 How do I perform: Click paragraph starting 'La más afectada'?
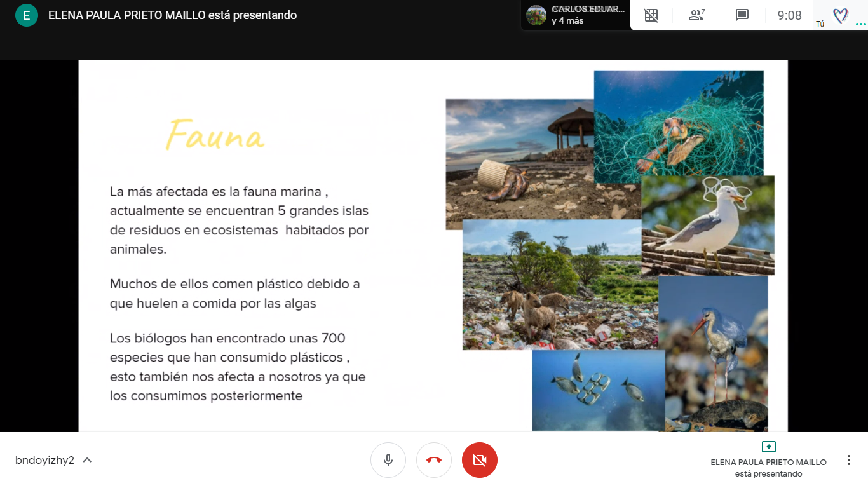point(240,220)
